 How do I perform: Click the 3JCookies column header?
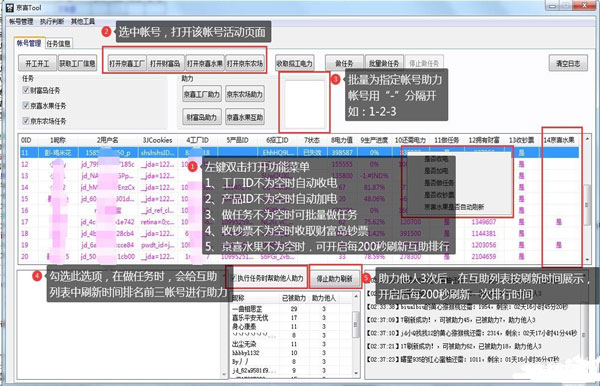(158, 140)
